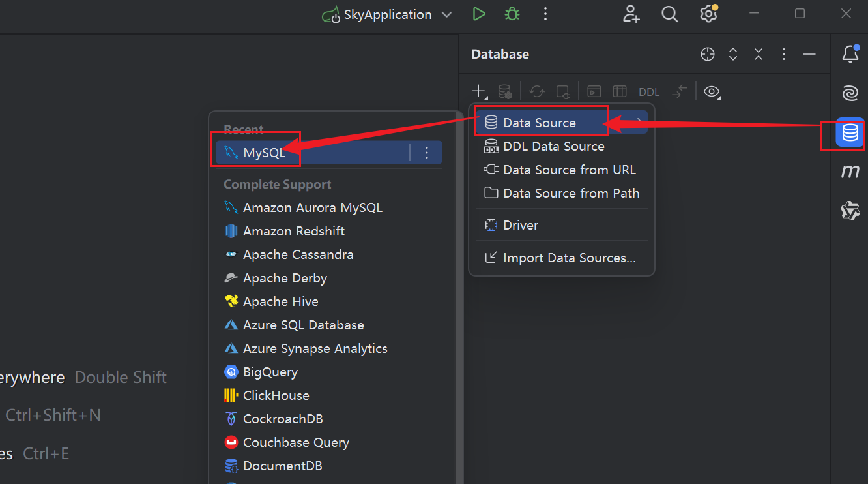Screen dimensions: 868x484
Task: Click the Database panel select-opened-file target icon
Action: (x=708, y=55)
